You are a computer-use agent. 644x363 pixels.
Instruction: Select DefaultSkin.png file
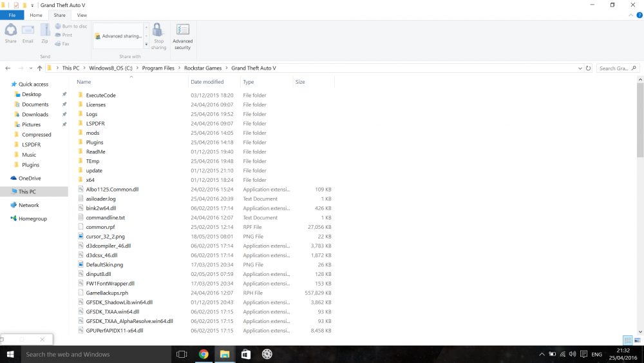click(x=104, y=265)
